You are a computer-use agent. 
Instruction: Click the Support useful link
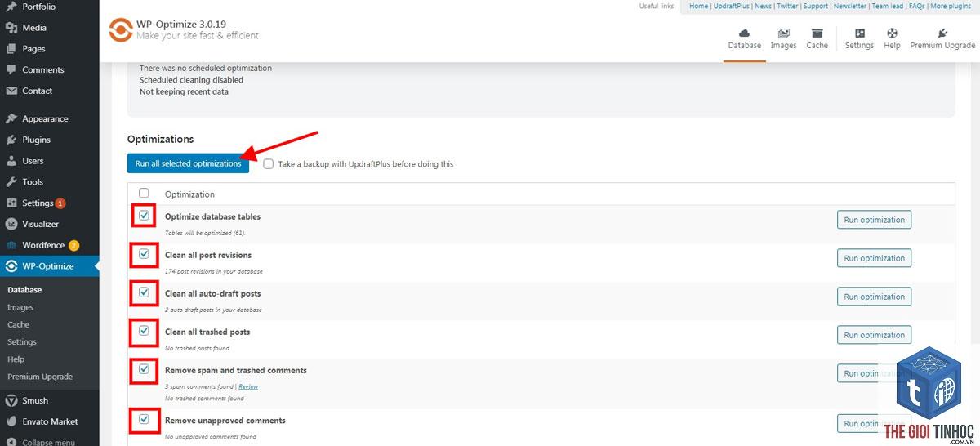click(816, 6)
